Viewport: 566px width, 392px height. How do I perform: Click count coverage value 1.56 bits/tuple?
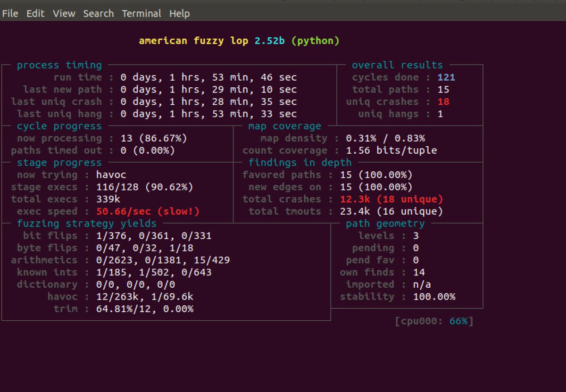[x=391, y=151]
